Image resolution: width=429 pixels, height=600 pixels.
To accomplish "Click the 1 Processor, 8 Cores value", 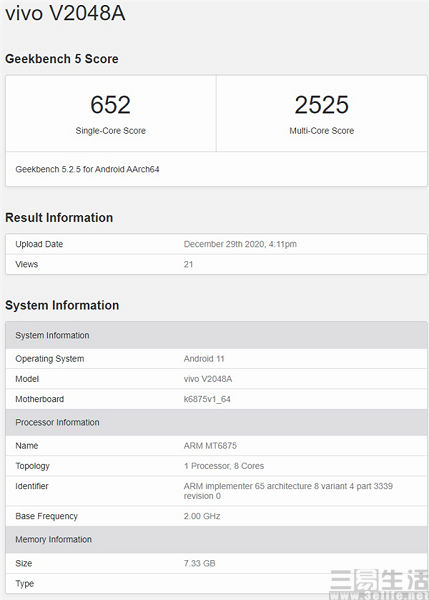I will [224, 466].
